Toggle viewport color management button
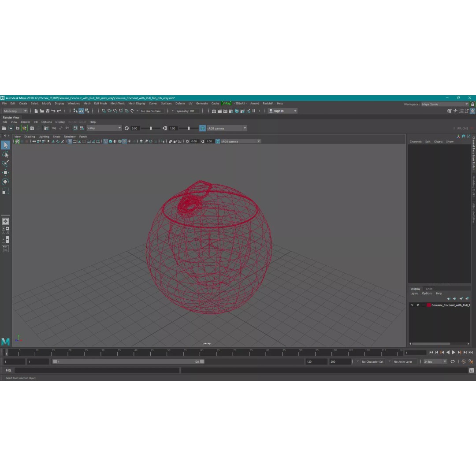476x476 pixels. tap(218, 141)
